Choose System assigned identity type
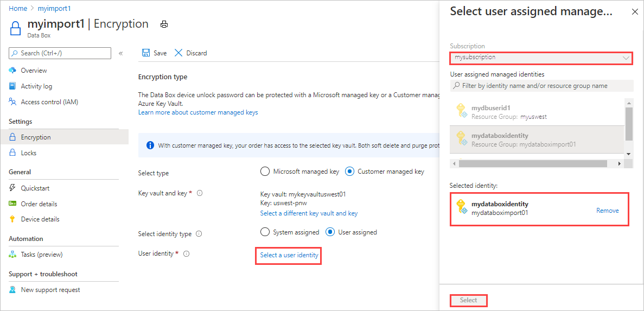The width and height of the screenshot is (644, 311). [265, 232]
